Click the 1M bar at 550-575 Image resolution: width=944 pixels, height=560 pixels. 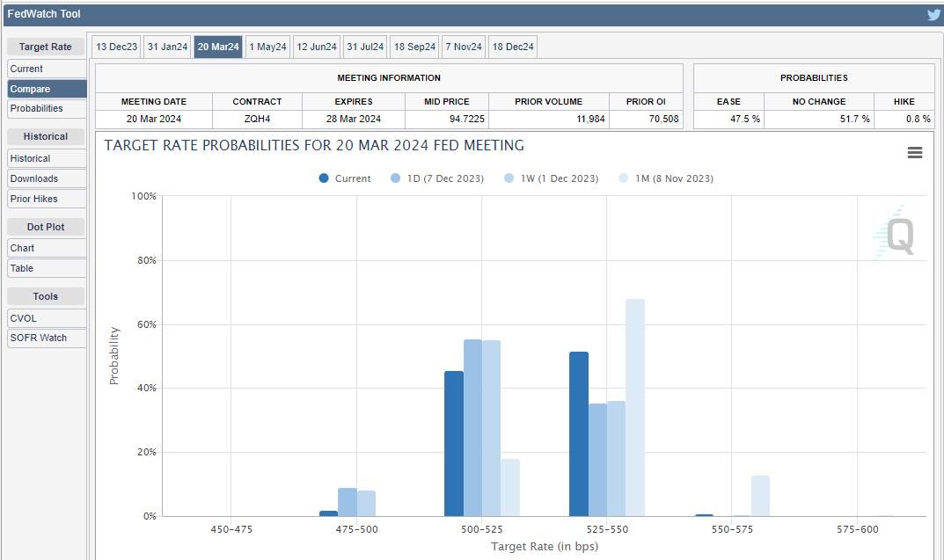(x=760, y=496)
